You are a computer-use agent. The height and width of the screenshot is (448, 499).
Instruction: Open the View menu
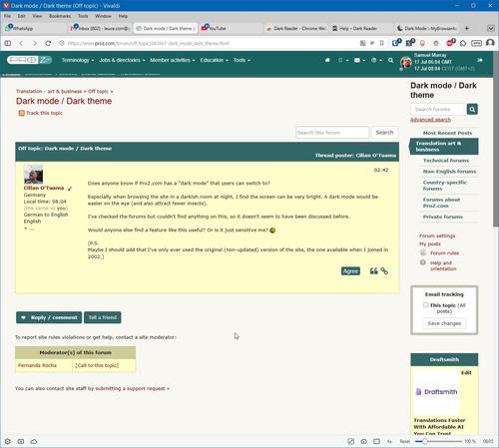pyautogui.click(x=37, y=16)
